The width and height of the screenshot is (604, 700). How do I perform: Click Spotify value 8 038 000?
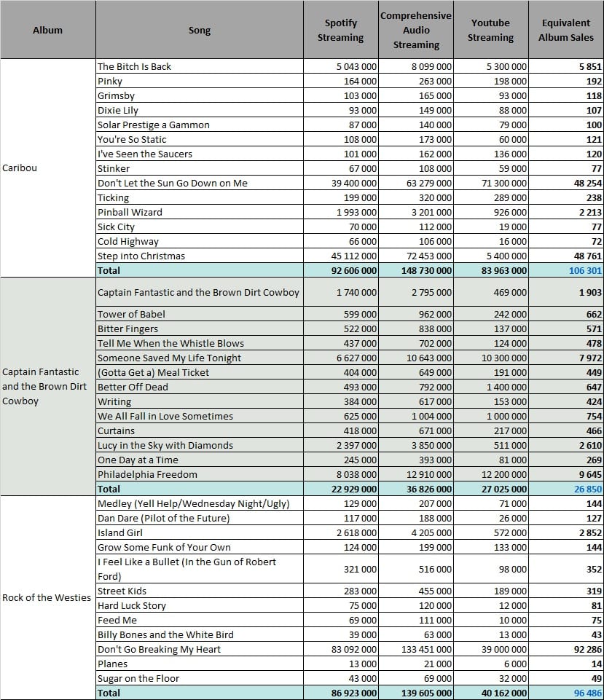[340, 474]
